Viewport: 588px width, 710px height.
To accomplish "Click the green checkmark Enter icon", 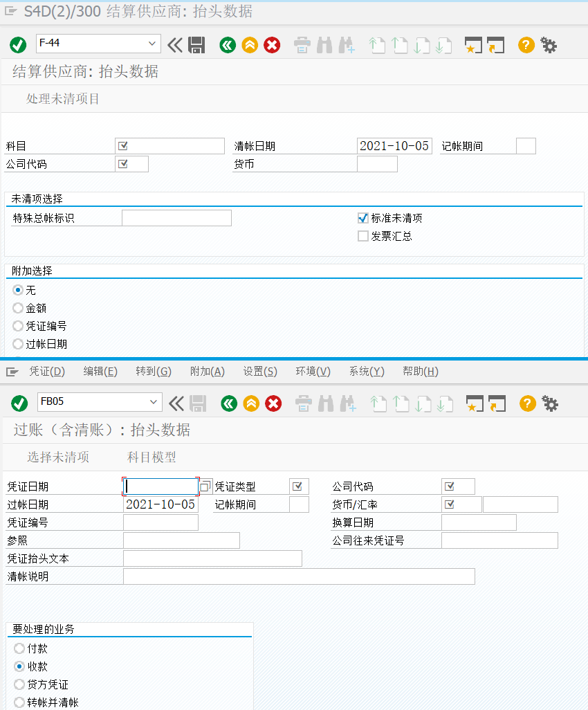I will click(18, 45).
